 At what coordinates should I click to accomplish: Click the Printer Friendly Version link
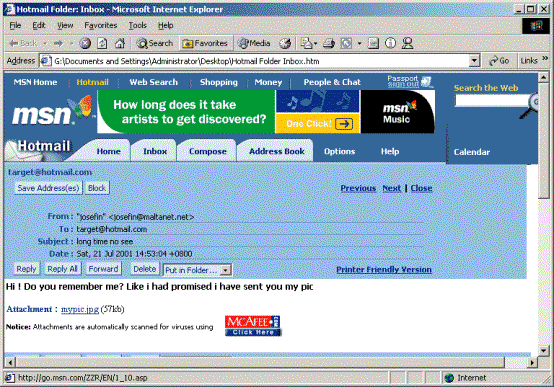click(384, 270)
